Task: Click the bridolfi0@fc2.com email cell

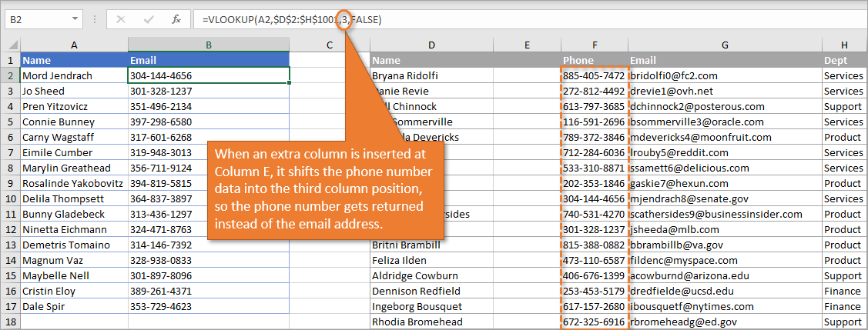Action: click(725, 75)
